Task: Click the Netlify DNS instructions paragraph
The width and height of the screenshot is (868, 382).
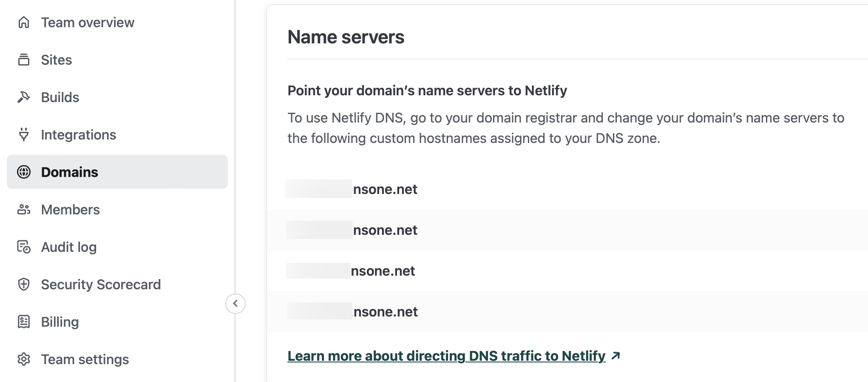Action: pos(565,128)
